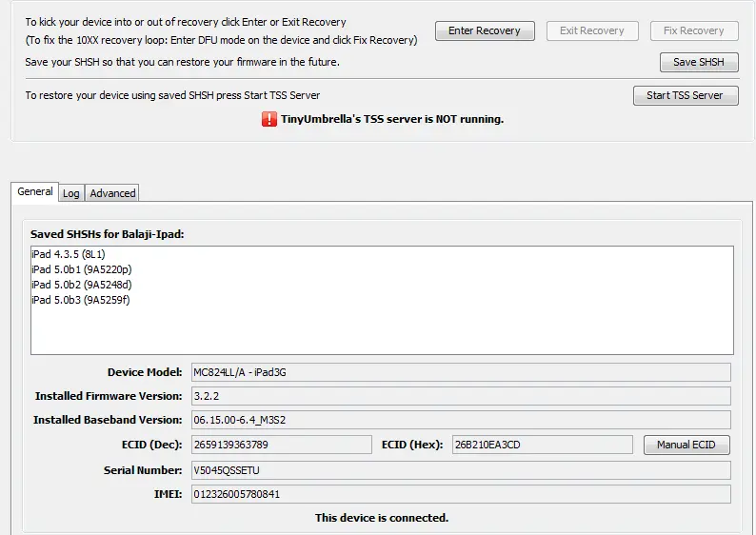Viewport: 756px width, 535px height.
Task: Open the Log tab
Action: click(x=71, y=193)
